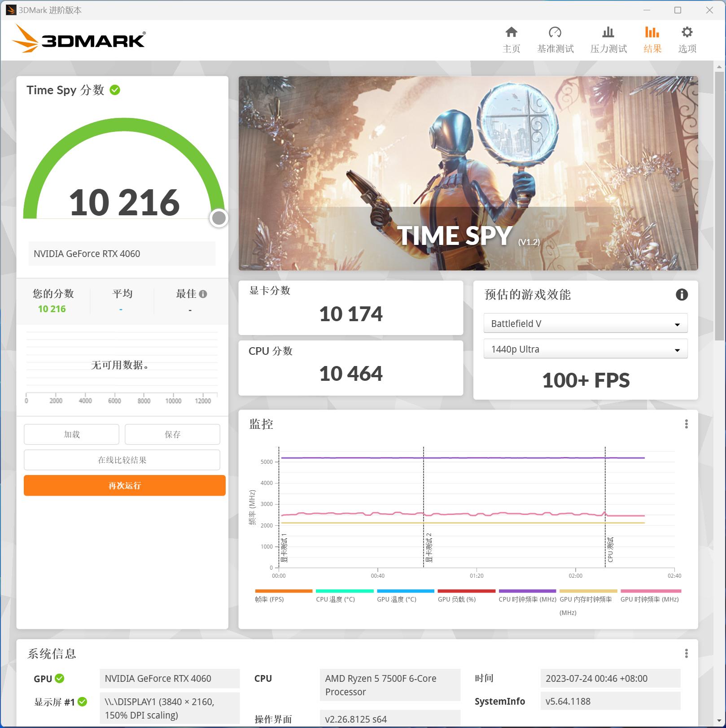The width and height of the screenshot is (726, 728).
Task: Open info for 预估的游戏效能
Action: [682, 294]
